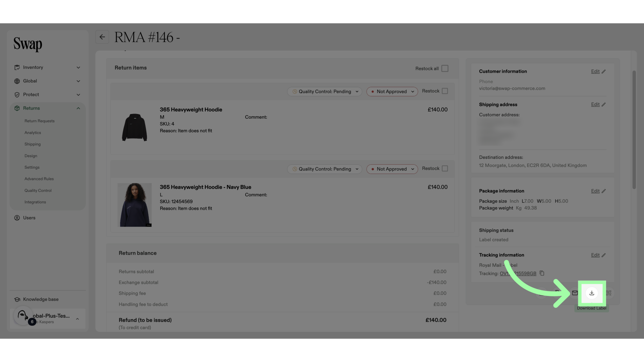
Task: Click Edit link for Tracking information
Action: coord(595,255)
